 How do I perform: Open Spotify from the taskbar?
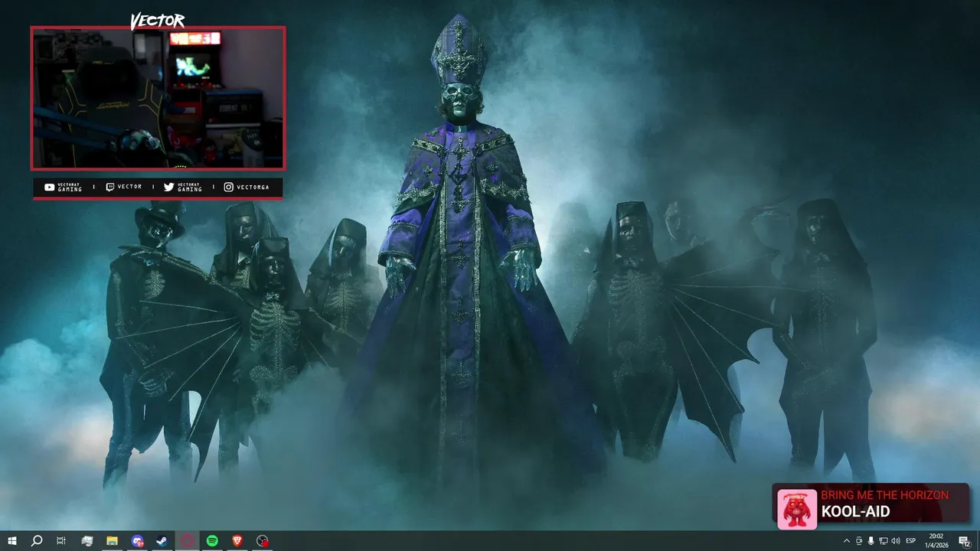coord(212,541)
